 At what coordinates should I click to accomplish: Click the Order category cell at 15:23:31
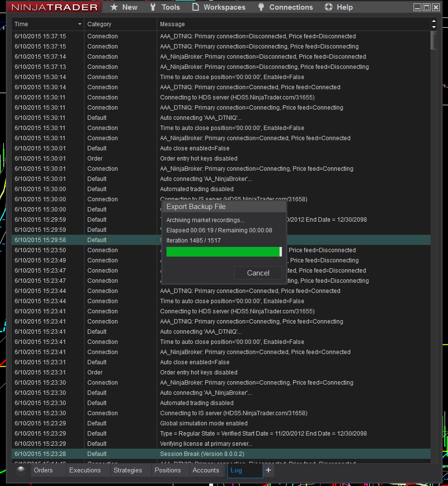coord(95,372)
